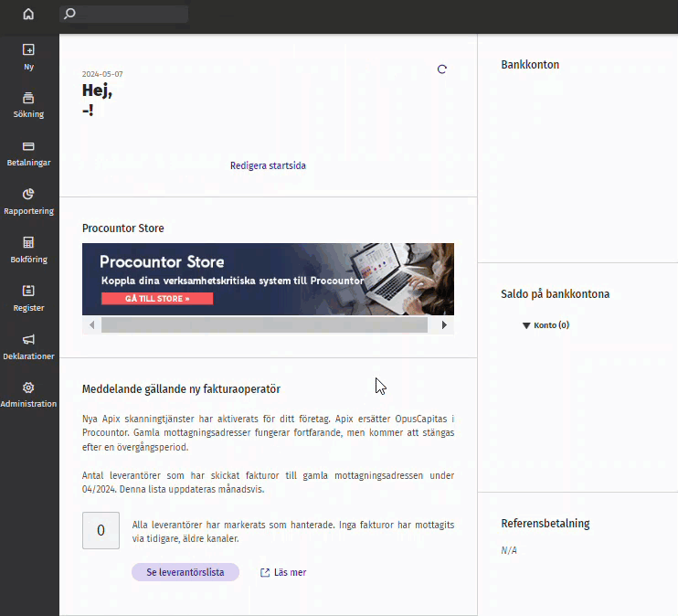Click the Redigera startsida link
Viewport: 678px width, 616px height.
[268, 165]
